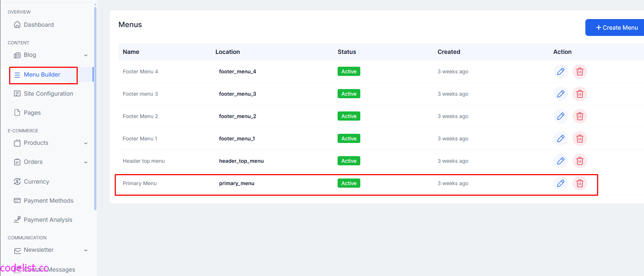Viewport: 644px width, 276px height.
Task: Click the Footer Menu 2 name cell
Action: pyautogui.click(x=140, y=116)
